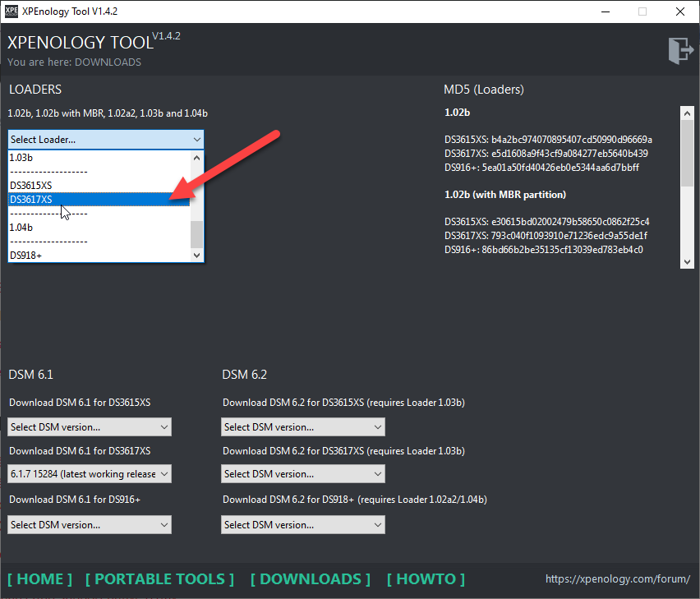The image size is (700, 599).
Task: Visit the xpenology.com forum link
Action: tap(617, 579)
